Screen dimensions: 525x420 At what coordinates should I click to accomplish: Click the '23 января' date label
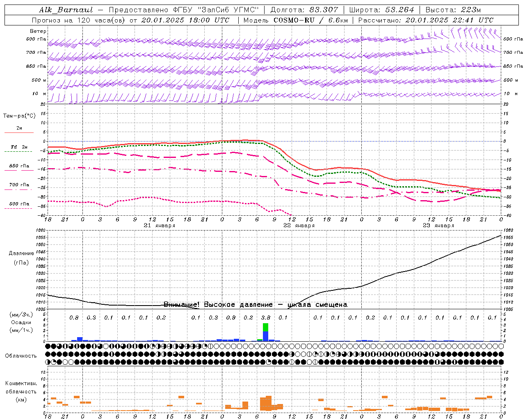[438, 226]
